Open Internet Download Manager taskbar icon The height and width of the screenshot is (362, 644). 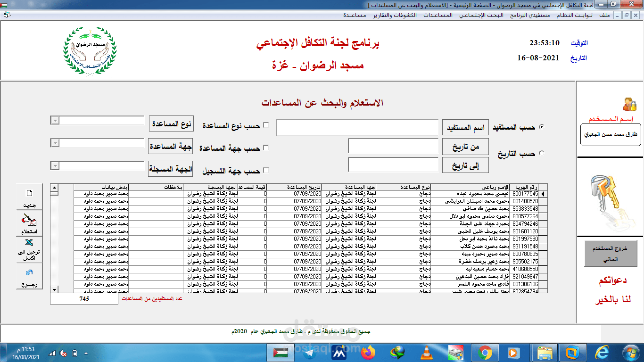(x=398, y=353)
